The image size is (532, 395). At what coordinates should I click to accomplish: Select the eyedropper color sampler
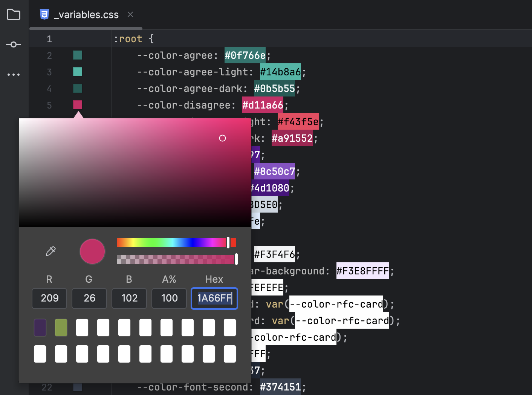tap(51, 251)
